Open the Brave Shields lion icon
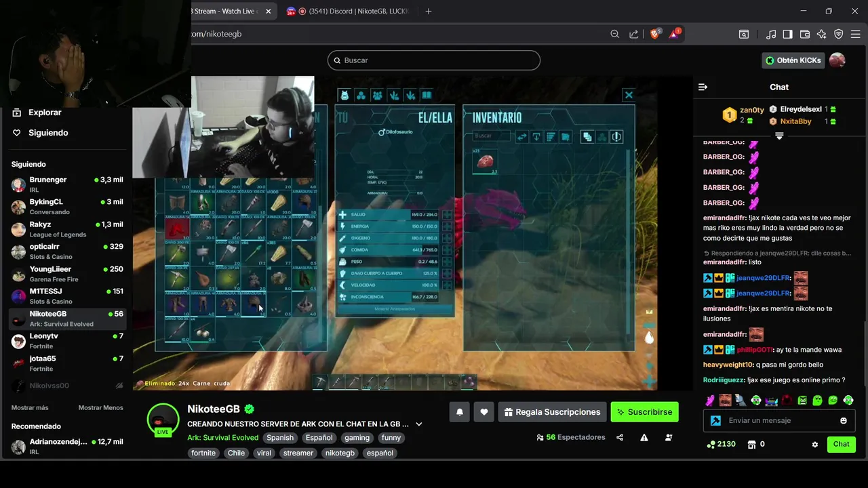 coord(655,33)
